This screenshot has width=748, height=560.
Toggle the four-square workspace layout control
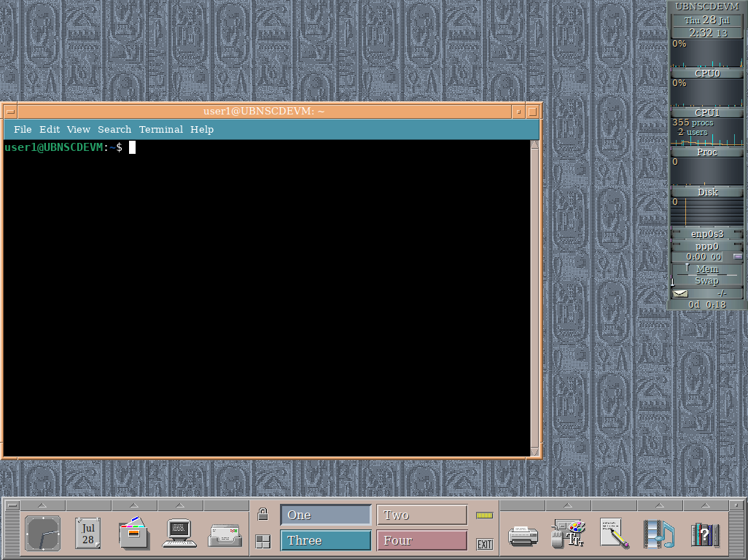click(x=262, y=540)
